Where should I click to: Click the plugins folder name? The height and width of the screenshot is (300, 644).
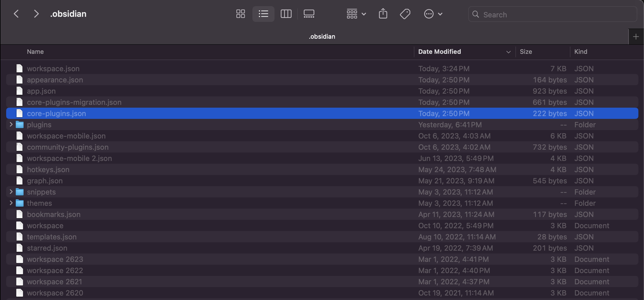[x=39, y=125]
